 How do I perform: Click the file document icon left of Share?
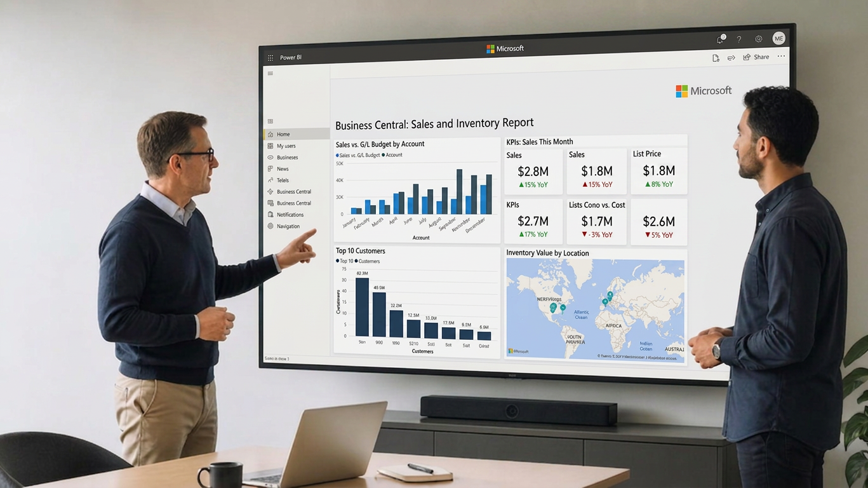(716, 58)
